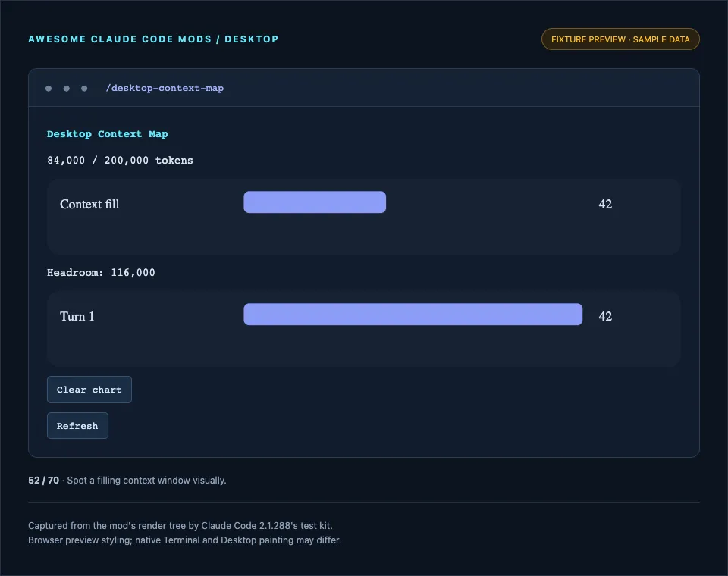Click the third window dot in title bar
Screen dimensions: 728x576
click(x=84, y=88)
